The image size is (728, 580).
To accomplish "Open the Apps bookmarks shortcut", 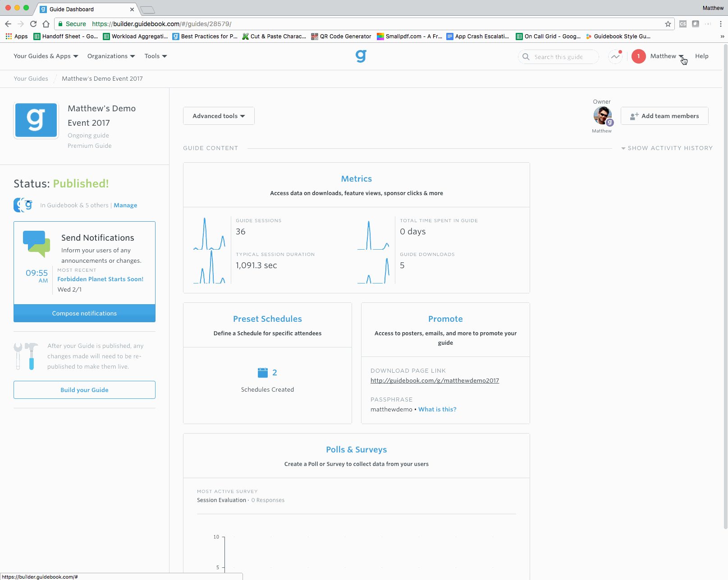I will (x=17, y=37).
